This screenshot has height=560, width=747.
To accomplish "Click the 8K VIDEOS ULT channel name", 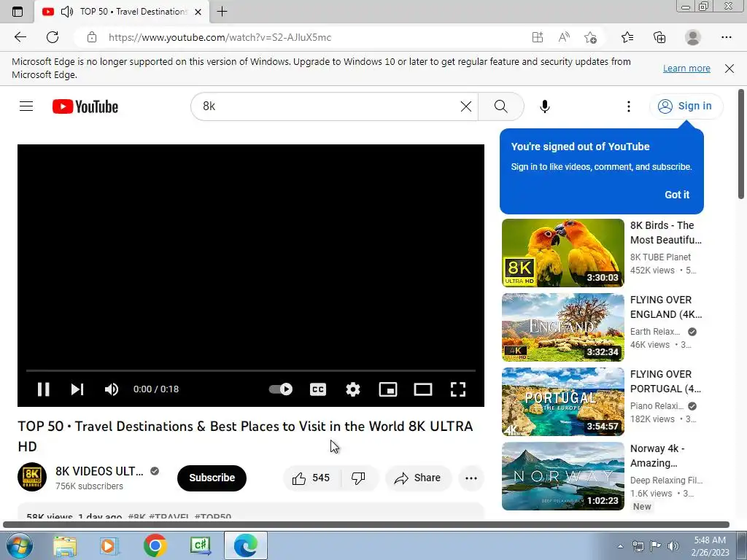I will tap(99, 471).
